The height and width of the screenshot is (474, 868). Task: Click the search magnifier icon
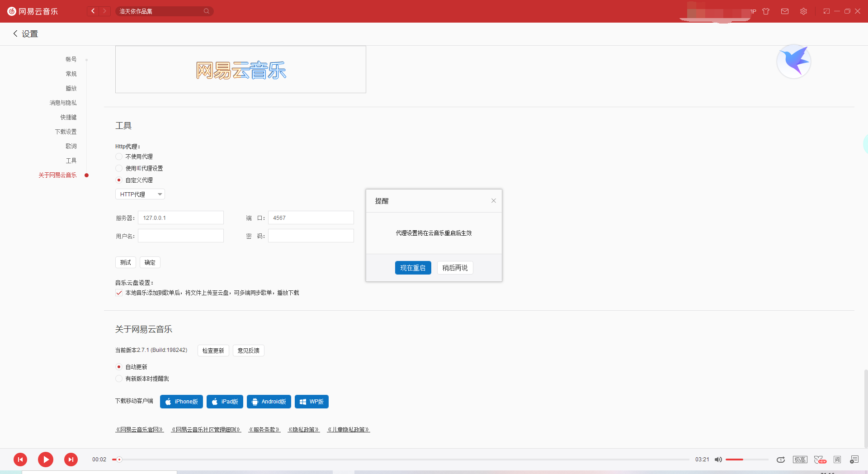click(207, 11)
